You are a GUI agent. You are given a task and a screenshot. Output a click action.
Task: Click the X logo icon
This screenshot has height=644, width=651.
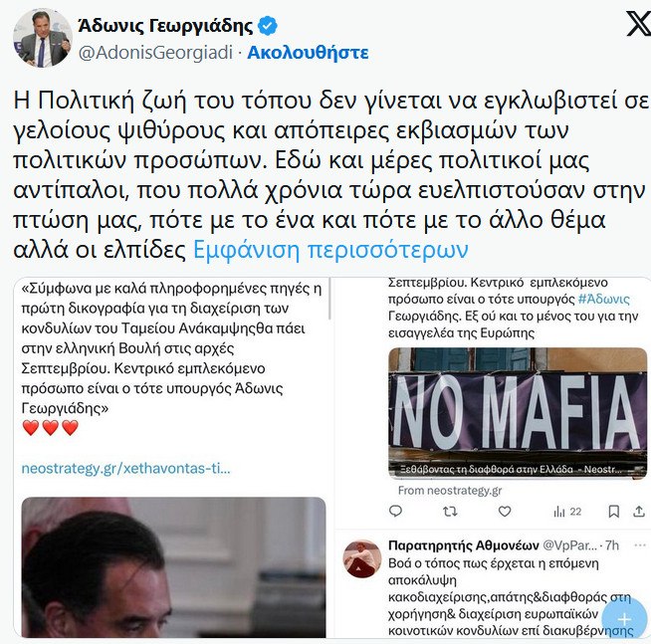coord(638,24)
